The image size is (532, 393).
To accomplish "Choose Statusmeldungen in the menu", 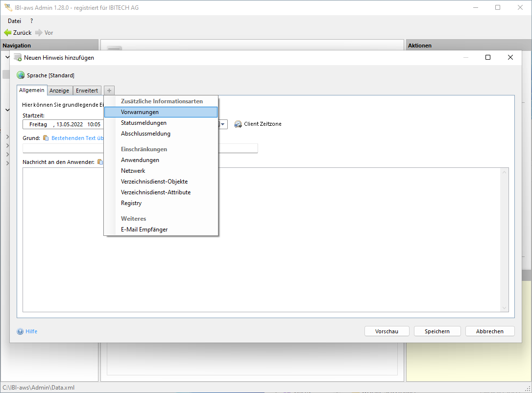I will tap(144, 123).
